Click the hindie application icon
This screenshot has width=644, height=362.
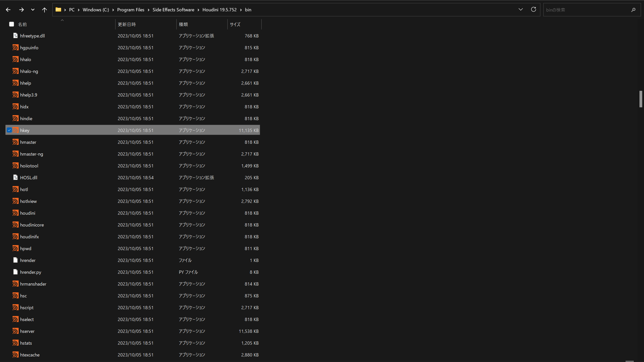15,118
